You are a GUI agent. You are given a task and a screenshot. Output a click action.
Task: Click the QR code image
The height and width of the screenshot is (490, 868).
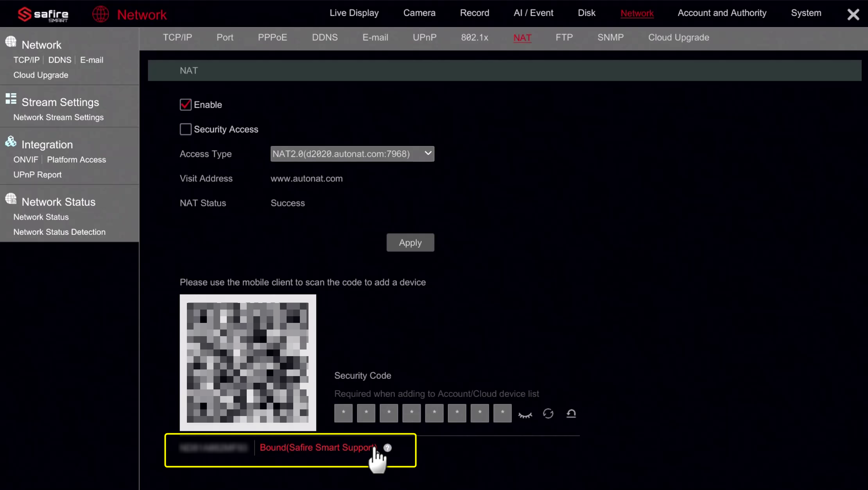point(248,362)
